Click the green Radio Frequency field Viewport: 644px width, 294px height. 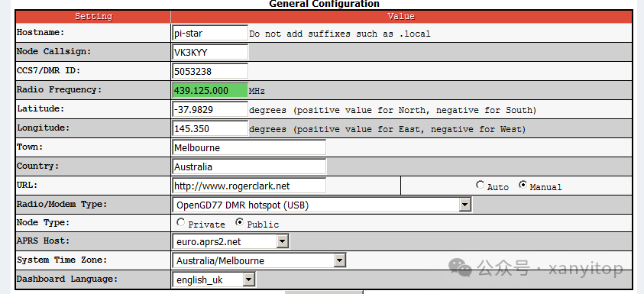pyautogui.click(x=210, y=90)
